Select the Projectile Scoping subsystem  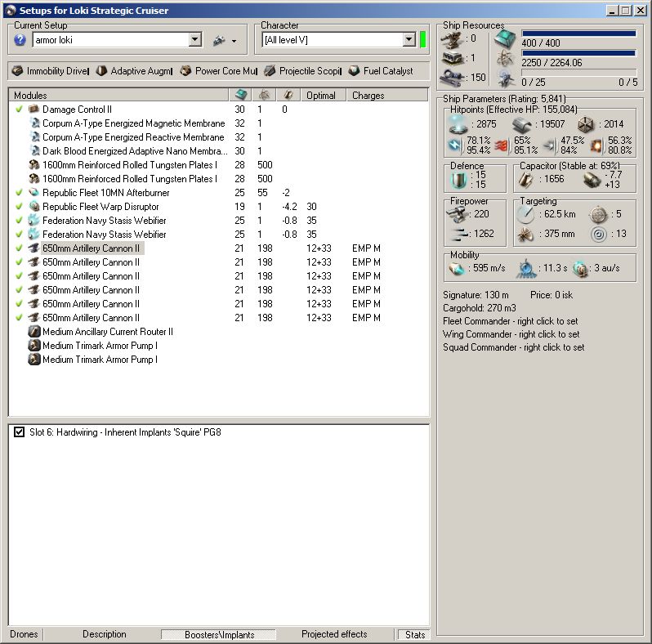coord(302,71)
